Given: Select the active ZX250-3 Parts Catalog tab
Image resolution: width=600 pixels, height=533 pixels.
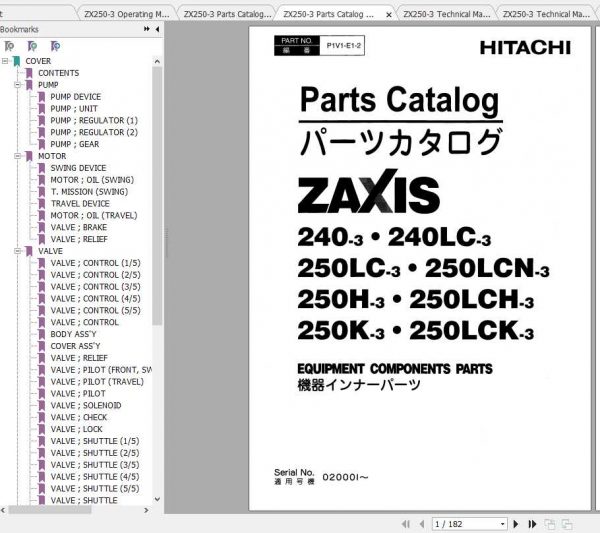Looking at the screenshot, I should (328, 15).
